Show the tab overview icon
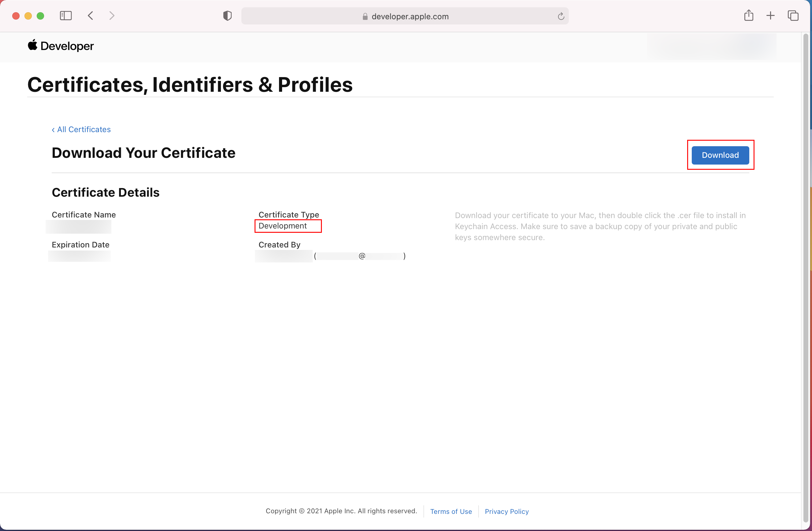Image resolution: width=812 pixels, height=531 pixels. pyautogui.click(x=793, y=16)
